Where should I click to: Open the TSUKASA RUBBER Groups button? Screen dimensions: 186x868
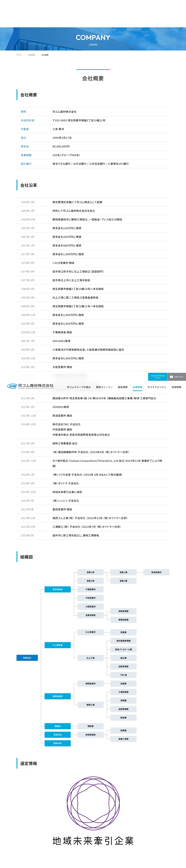click(157, 377)
